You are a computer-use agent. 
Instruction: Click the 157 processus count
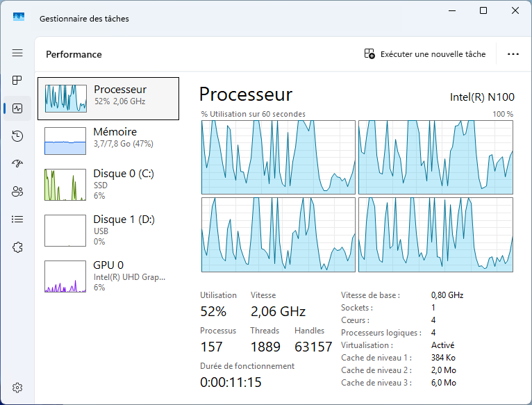click(x=211, y=347)
